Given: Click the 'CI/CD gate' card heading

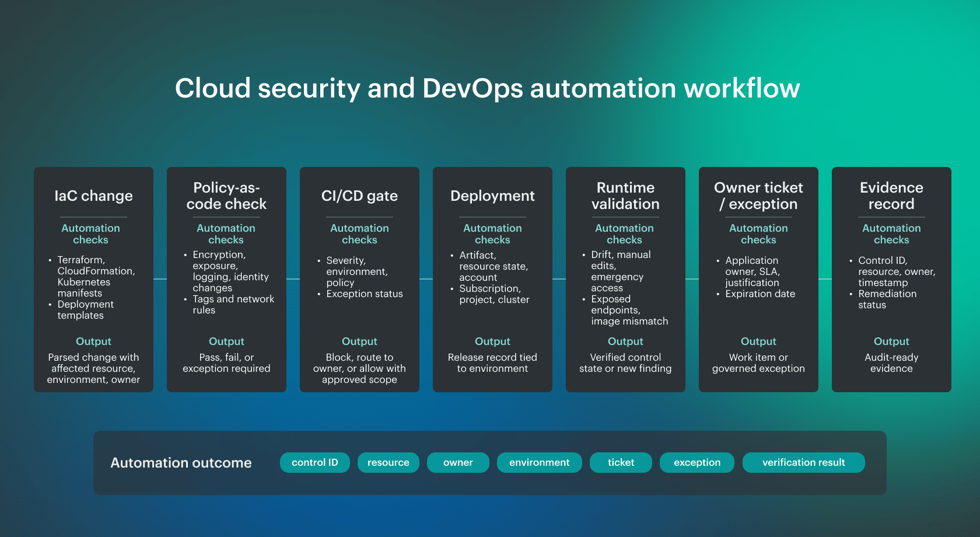Looking at the screenshot, I should (359, 196).
